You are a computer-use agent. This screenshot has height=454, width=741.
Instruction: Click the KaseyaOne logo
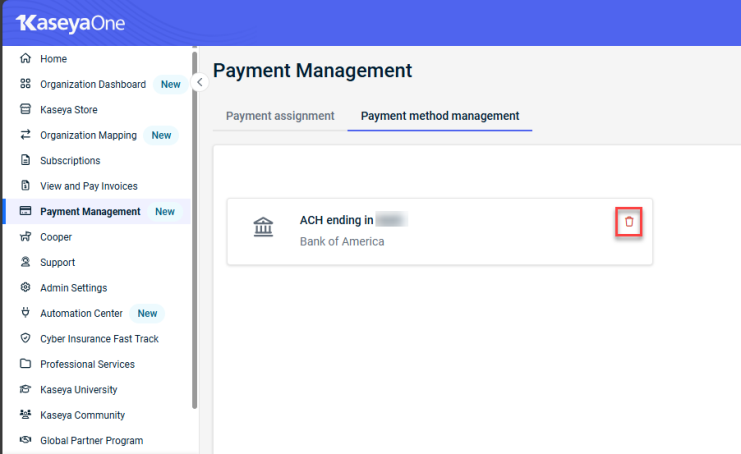[70, 23]
